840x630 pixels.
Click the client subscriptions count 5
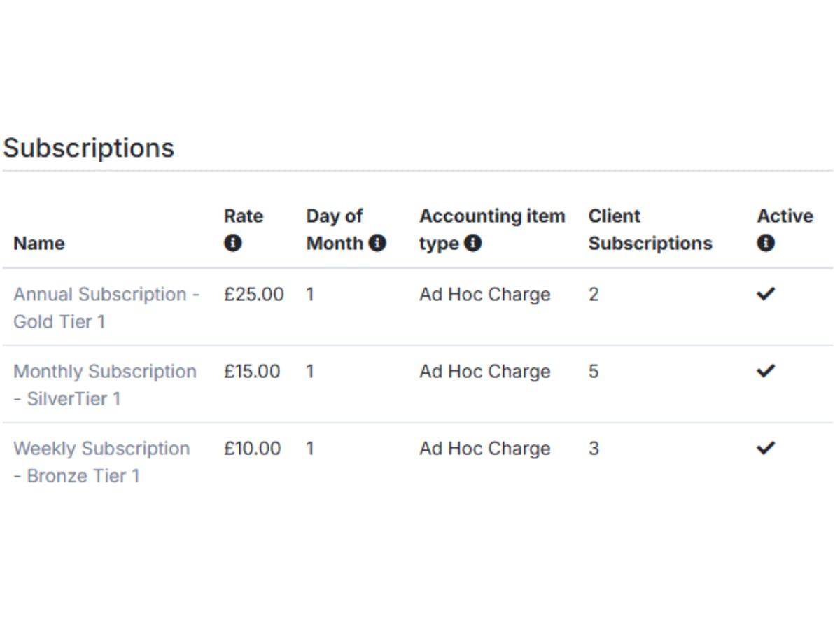click(593, 371)
